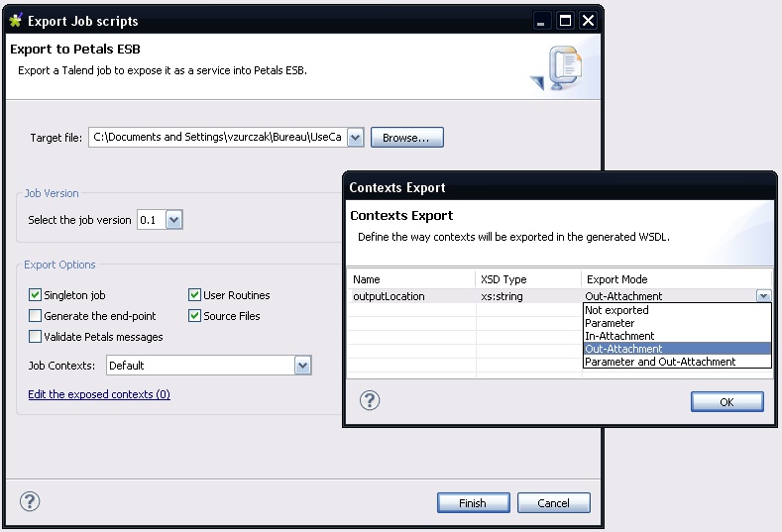The width and height of the screenshot is (782, 532).
Task: Pick Parameter and Out-Attachment option
Action: (660, 362)
